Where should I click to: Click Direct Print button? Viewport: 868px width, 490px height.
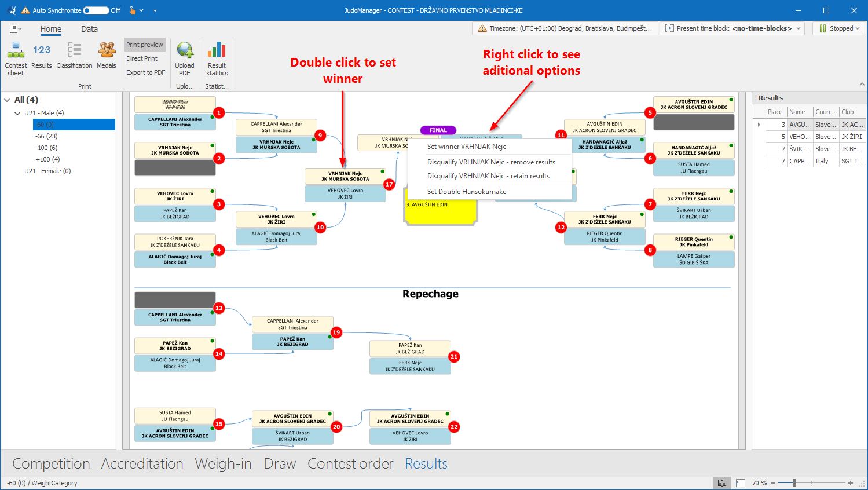coord(142,58)
